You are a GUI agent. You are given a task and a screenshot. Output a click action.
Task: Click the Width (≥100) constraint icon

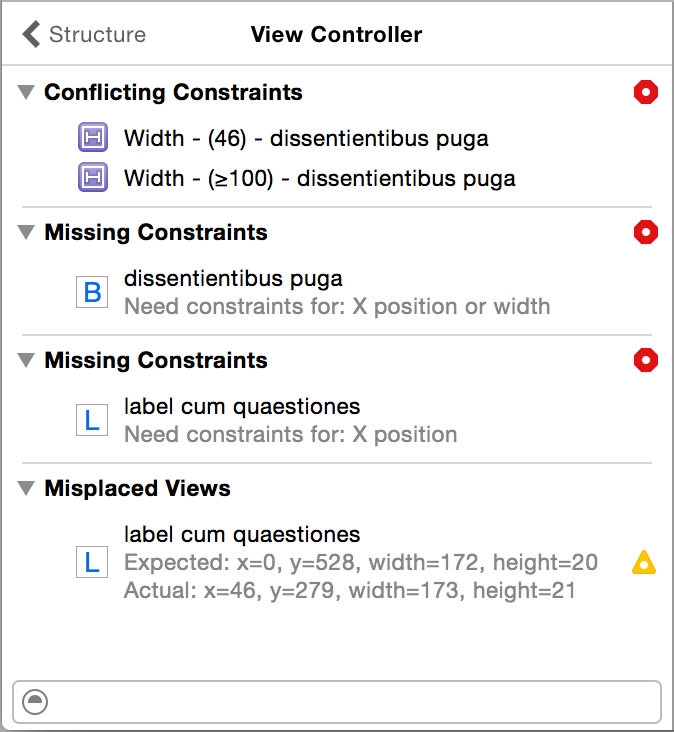(x=92, y=178)
